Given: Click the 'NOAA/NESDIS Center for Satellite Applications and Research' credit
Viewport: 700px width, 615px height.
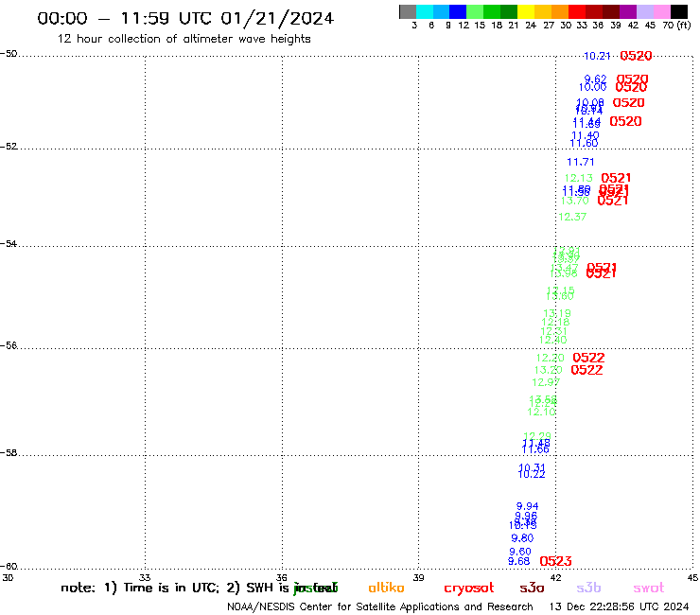Looking at the screenshot, I should pos(380,607).
